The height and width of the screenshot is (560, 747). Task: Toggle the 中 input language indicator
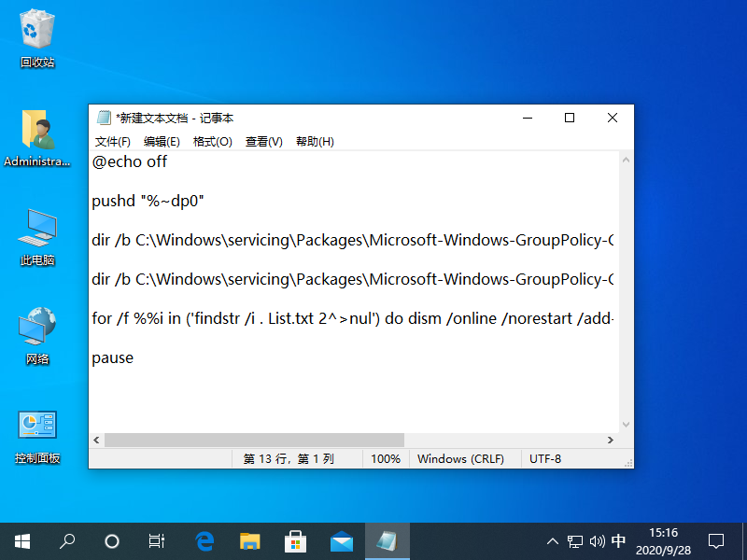[x=618, y=541]
